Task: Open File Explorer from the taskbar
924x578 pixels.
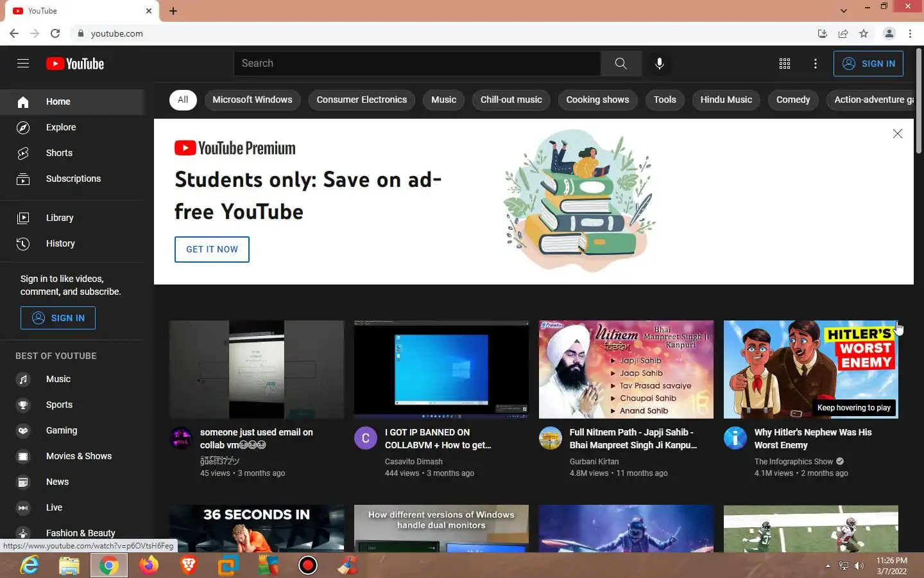Action: (x=69, y=565)
